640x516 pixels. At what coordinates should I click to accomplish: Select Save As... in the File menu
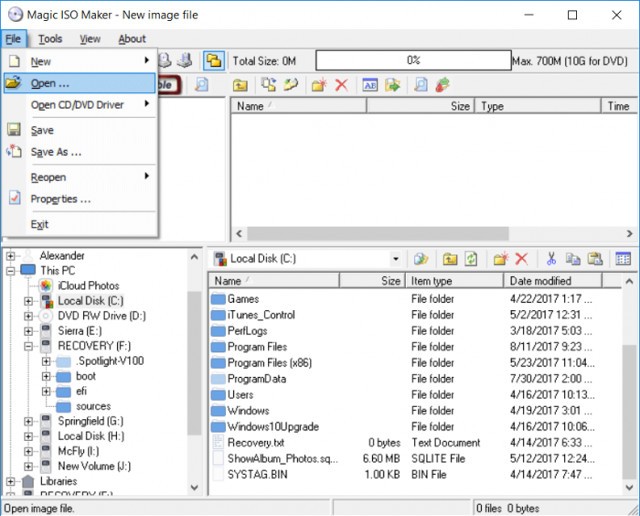(56, 152)
